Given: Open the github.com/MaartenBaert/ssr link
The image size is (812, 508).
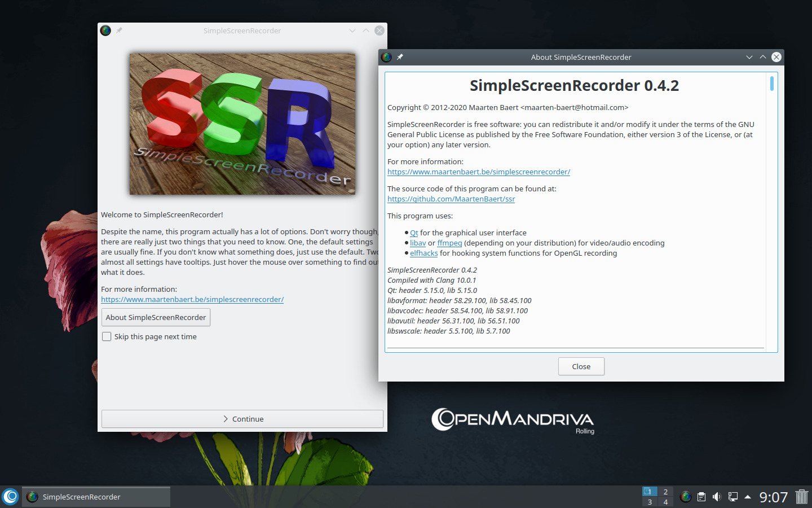Looking at the screenshot, I should click(x=451, y=199).
